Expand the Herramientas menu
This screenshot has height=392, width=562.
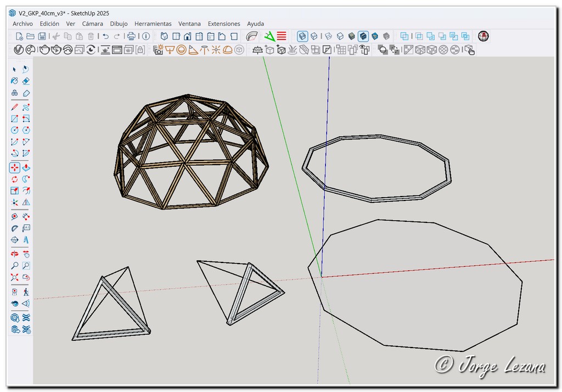tap(153, 24)
